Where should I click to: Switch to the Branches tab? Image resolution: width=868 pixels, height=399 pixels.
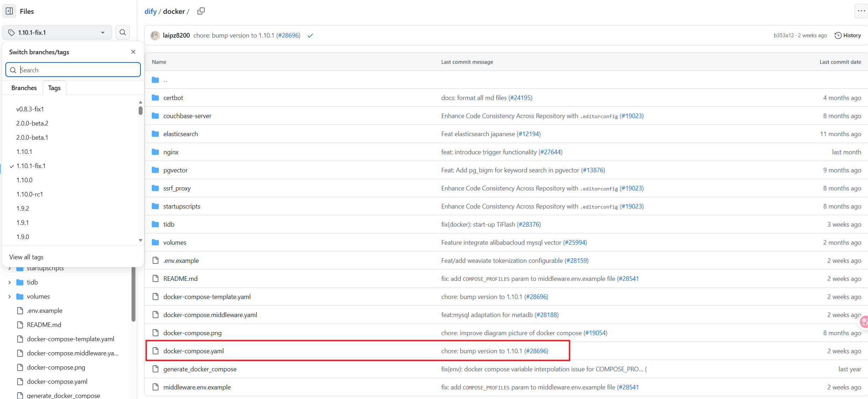point(24,88)
